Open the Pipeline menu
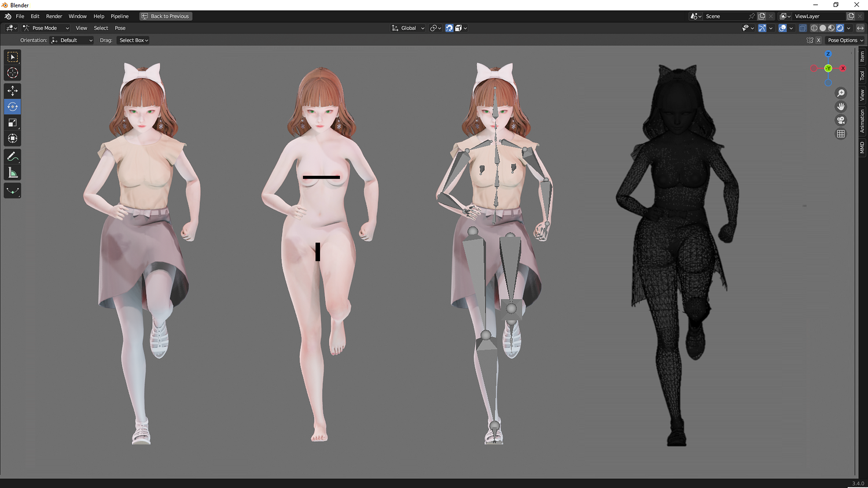 pos(120,16)
